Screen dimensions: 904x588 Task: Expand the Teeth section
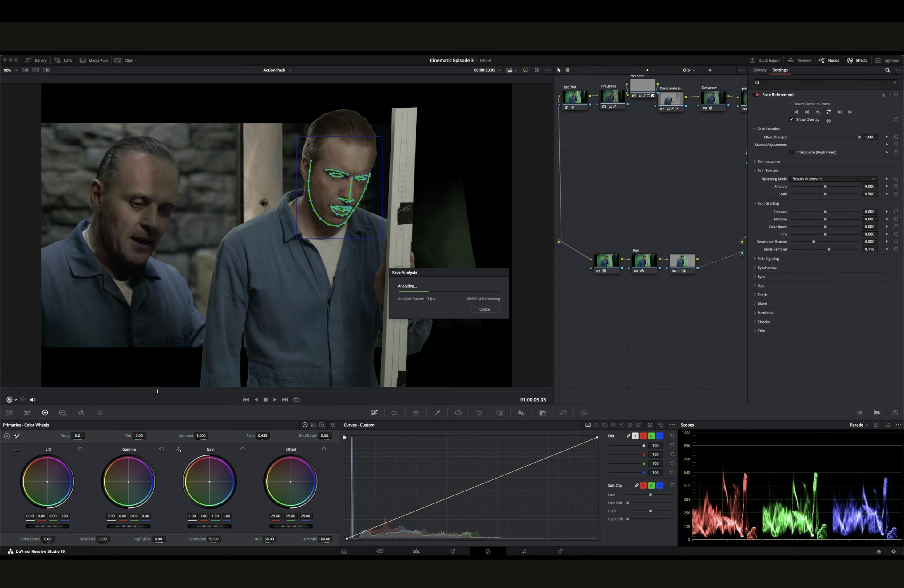point(760,295)
